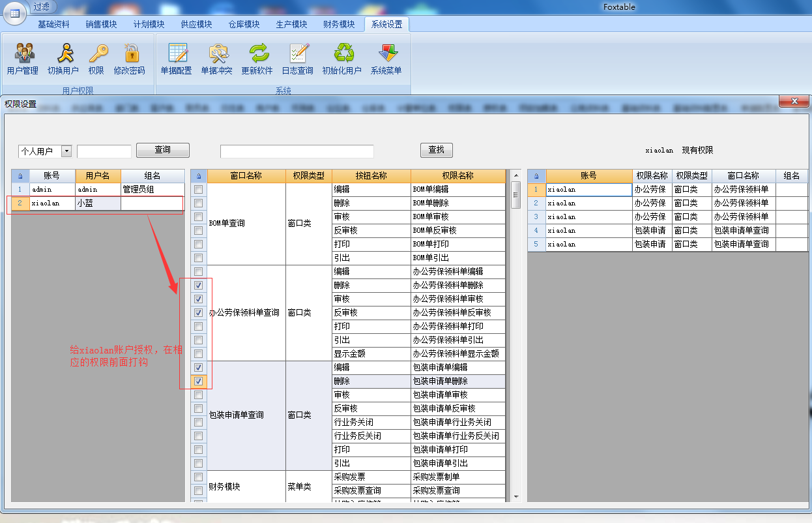Open 用户管理 user management icon
This screenshot has height=523, width=812.
point(23,59)
